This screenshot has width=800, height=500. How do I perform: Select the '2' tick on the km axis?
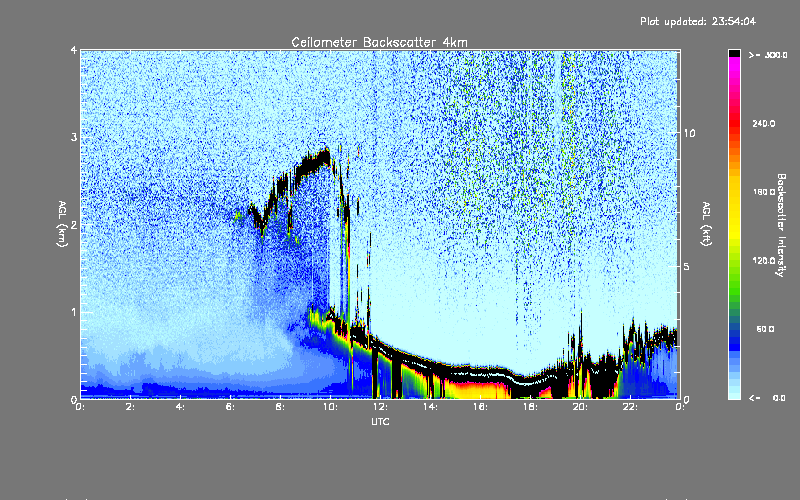pyautogui.click(x=74, y=224)
